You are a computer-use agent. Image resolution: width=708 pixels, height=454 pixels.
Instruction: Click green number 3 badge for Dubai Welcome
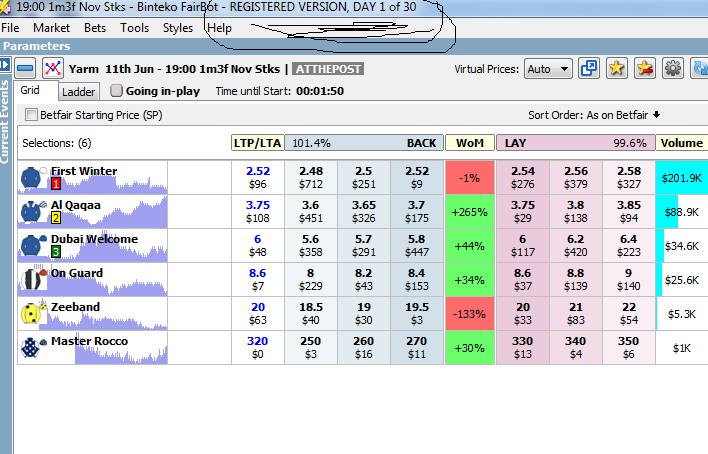(x=56, y=252)
